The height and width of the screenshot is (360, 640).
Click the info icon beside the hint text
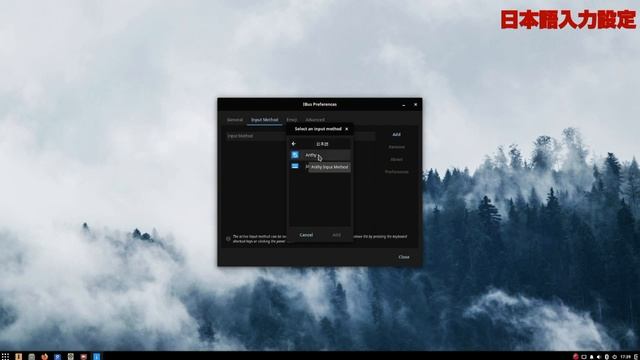tap(228, 239)
